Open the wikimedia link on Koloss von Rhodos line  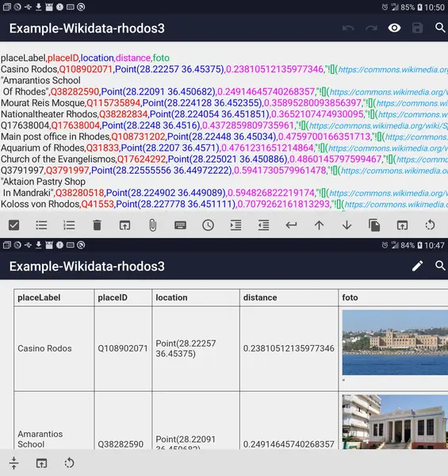tap(396, 205)
